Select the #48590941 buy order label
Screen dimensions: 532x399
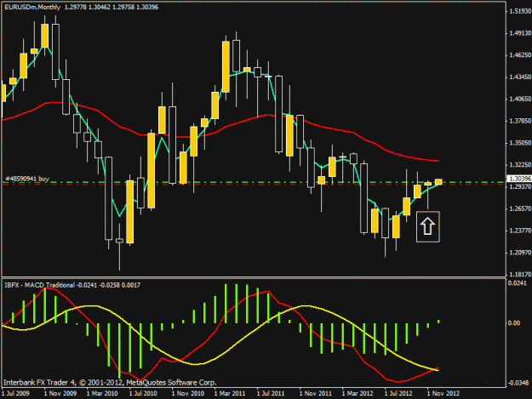click(x=27, y=179)
